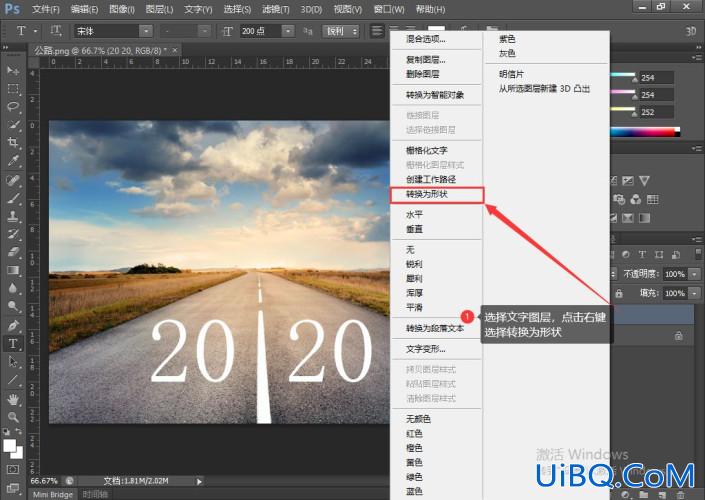Click the color spectrum ramp
This screenshot has height=500, width=705.
point(645,132)
